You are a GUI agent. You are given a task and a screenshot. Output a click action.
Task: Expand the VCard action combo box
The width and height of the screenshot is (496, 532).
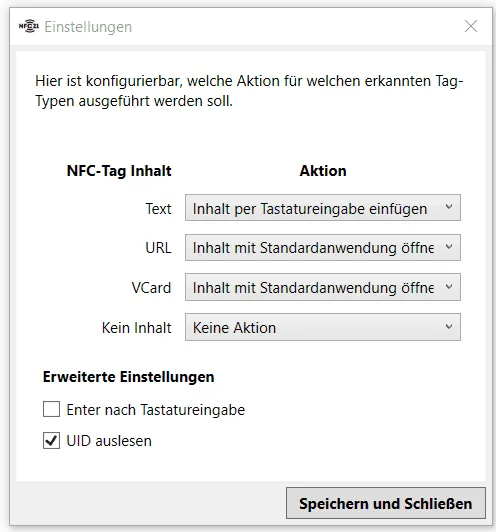[x=323, y=287]
